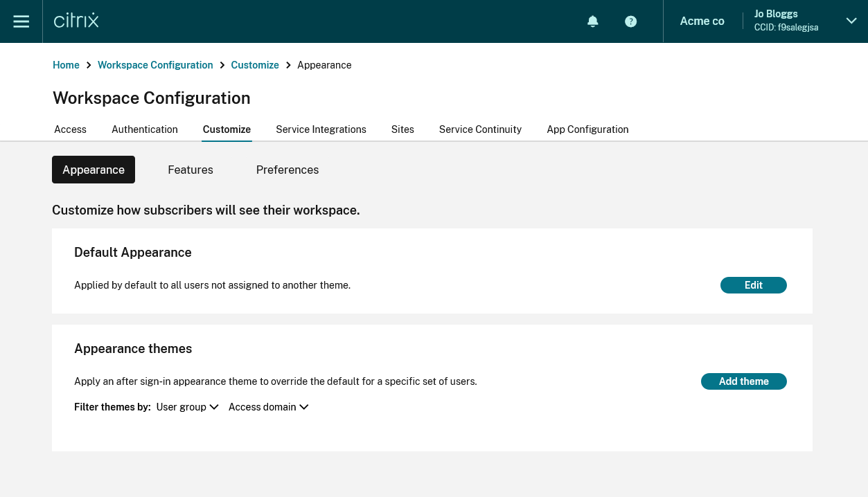Navigate to Home via breadcrumb
Screen dimensions: 868x497
point(66,64)
